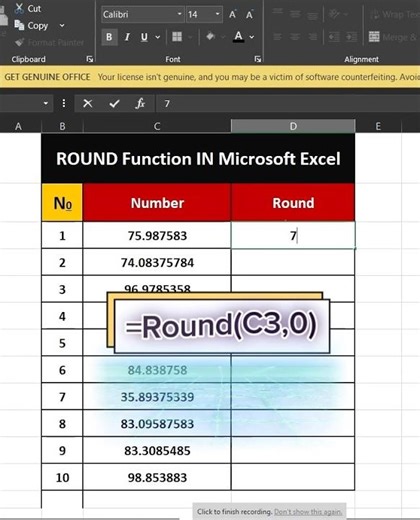Select the title cell ROUND Function IN Microsoft Excel
The width and height of the screenshot is (420, 520).
click(x=198, y=158)
